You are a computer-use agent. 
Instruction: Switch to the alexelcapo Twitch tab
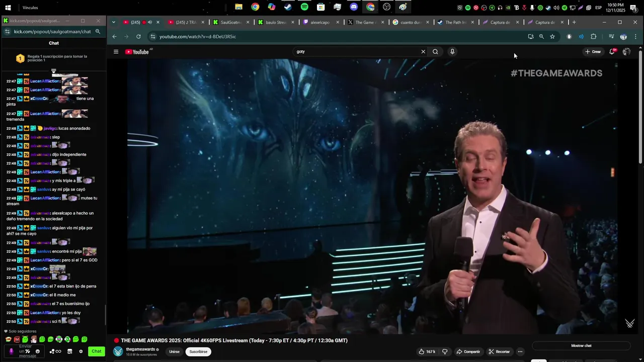[x=320, y=22]
